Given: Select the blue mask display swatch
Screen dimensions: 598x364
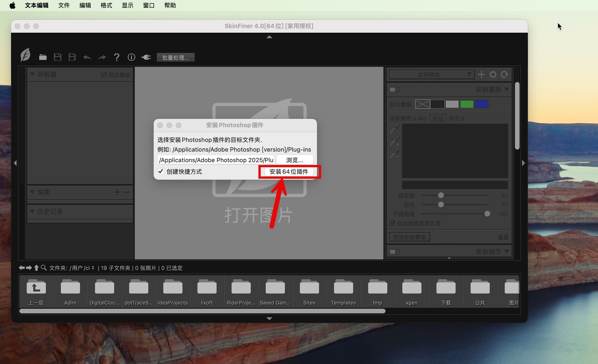Looking at the screenshot, I should [x=482, y=104].
